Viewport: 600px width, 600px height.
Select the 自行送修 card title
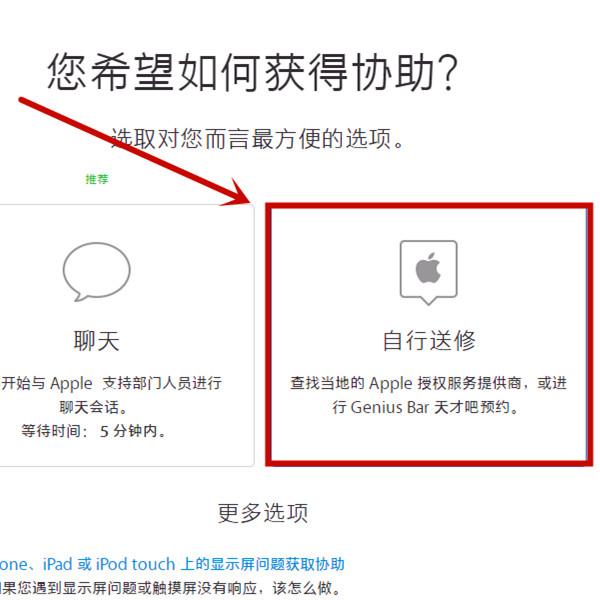(x=429, y=340)
